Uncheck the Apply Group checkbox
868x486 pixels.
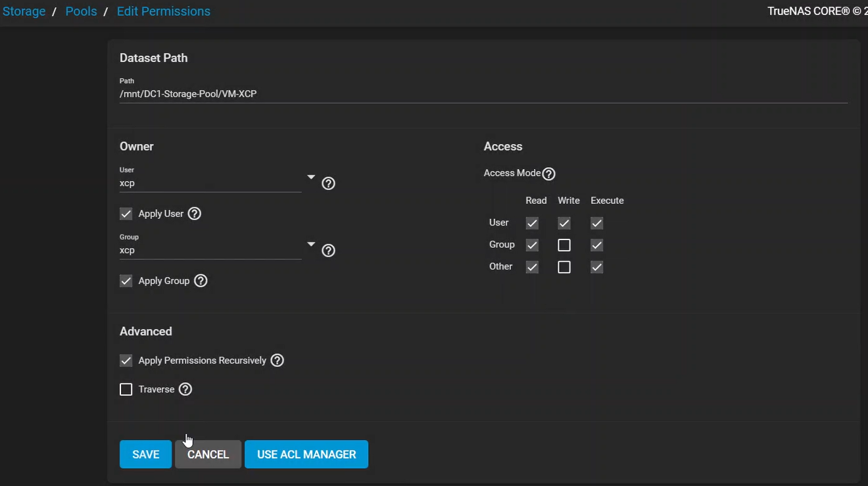click(x=126, y=281)
